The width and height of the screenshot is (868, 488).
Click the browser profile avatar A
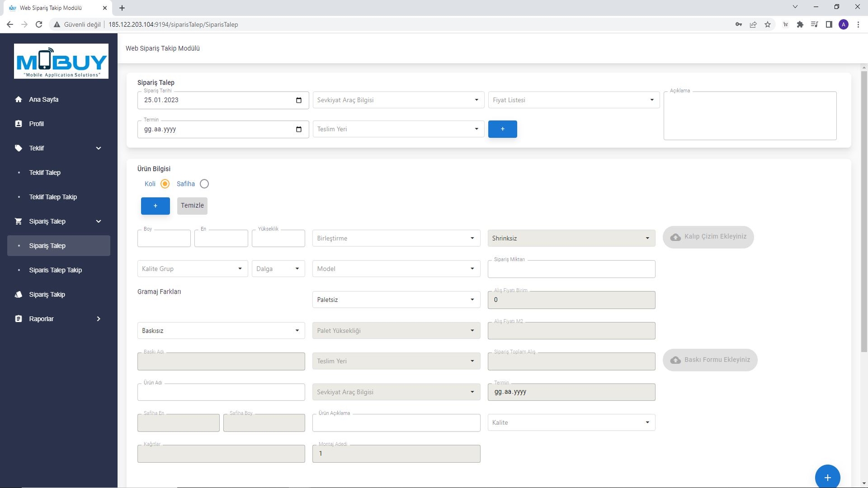844,24
